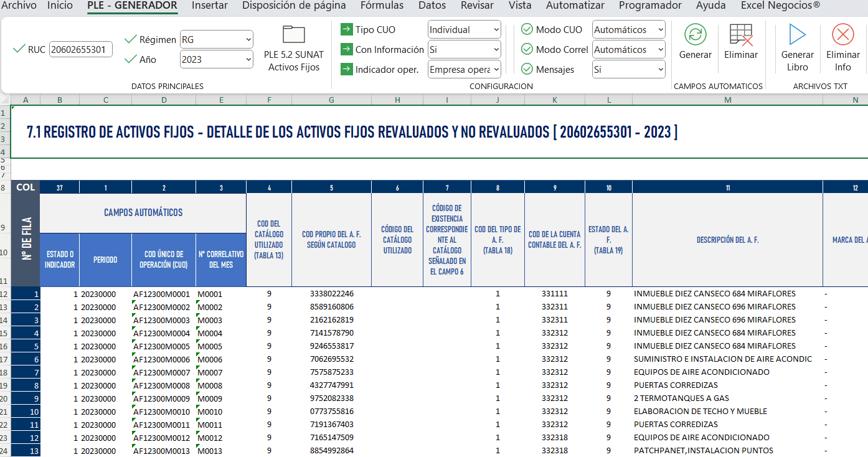Open the Tipo CUO dropdown showing Individual
Screen dimensions: 868x457
[464, 30]
